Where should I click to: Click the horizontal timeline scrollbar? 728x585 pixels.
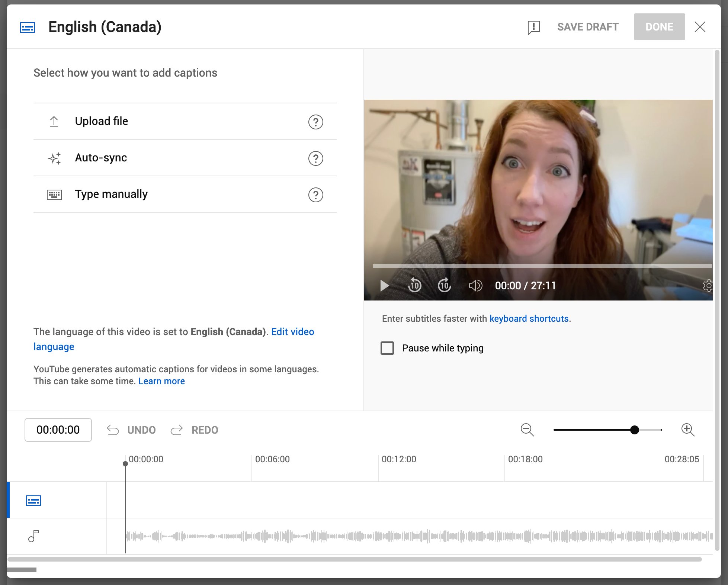[x=355, y=559]
